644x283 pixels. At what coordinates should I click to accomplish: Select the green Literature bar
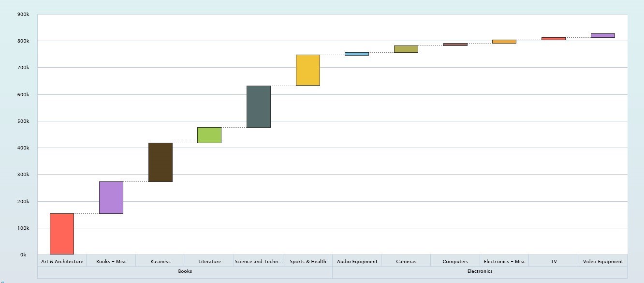coord(209,135)
